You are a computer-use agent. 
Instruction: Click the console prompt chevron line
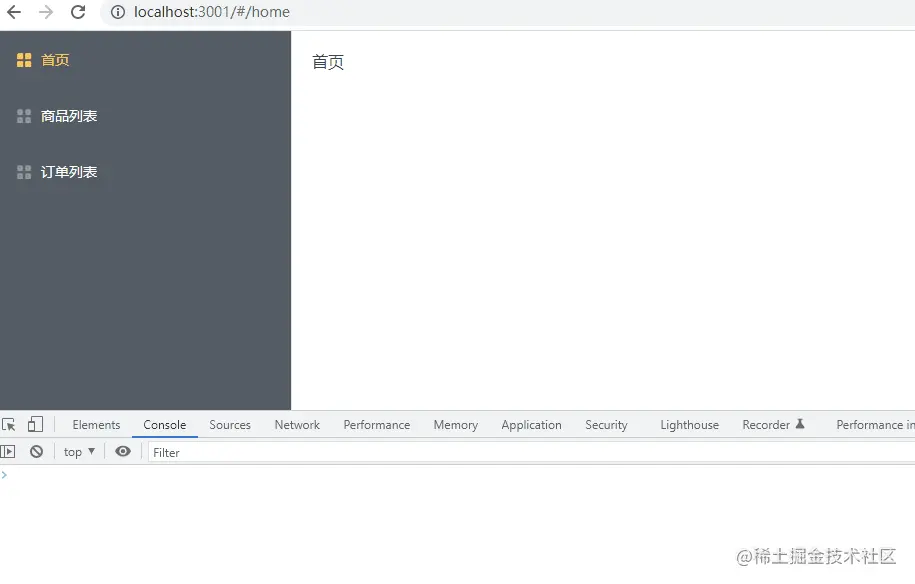click(x=458, y=475)
